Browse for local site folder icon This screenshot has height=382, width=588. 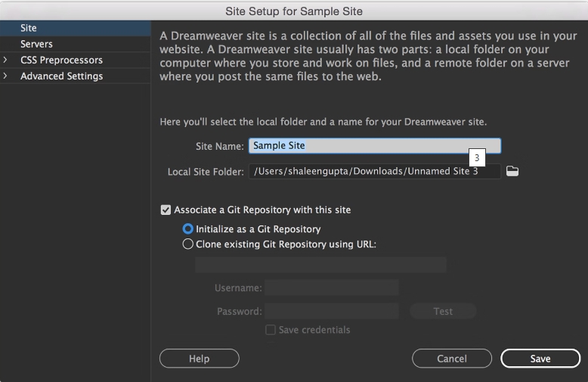pyautogui.click(x=512, y=171)
